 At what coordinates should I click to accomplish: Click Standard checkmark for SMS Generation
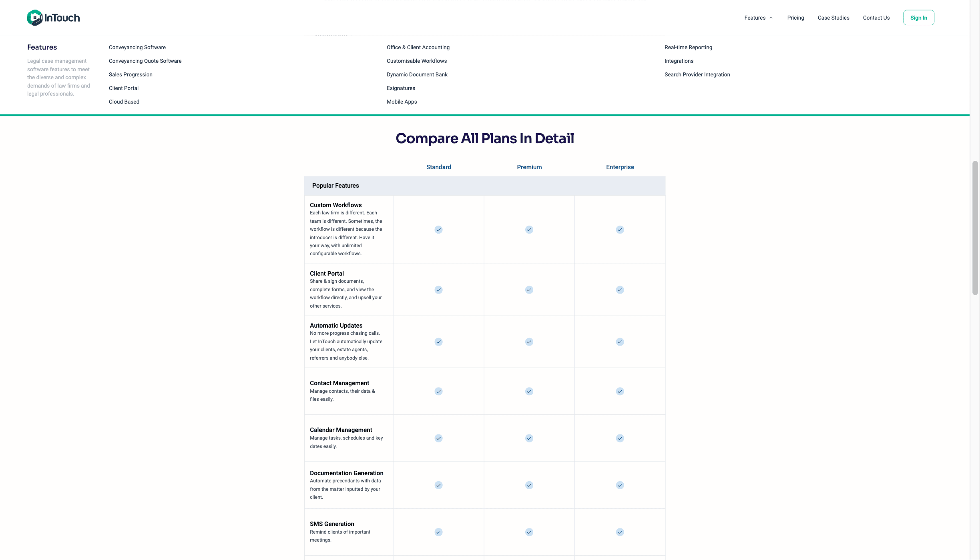[438, 532]
